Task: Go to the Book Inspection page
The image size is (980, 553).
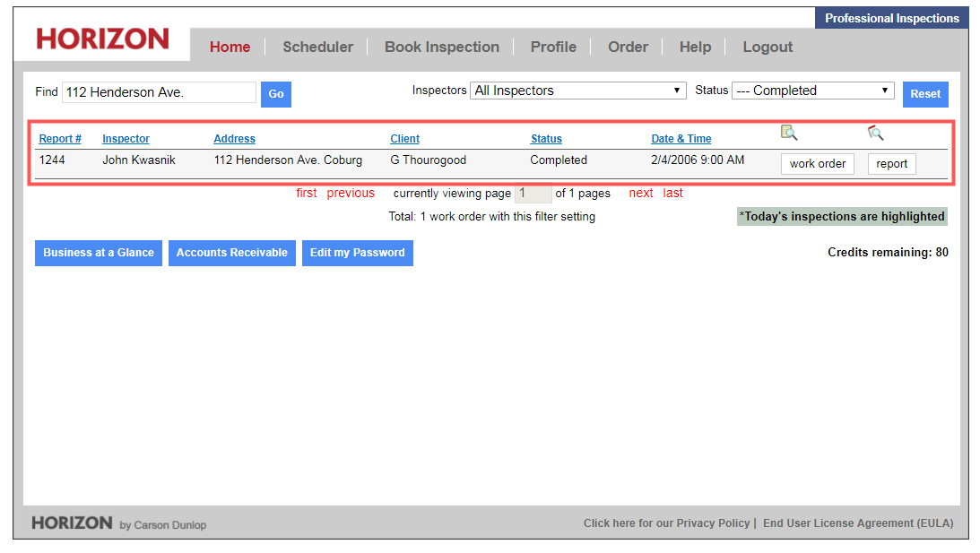Action: tap(441, 48)
